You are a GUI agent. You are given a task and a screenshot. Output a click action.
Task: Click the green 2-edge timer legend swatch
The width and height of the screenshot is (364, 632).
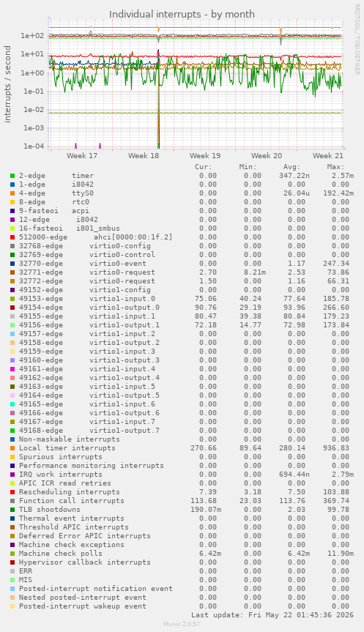pyautogui.click(x=12, y=176)
